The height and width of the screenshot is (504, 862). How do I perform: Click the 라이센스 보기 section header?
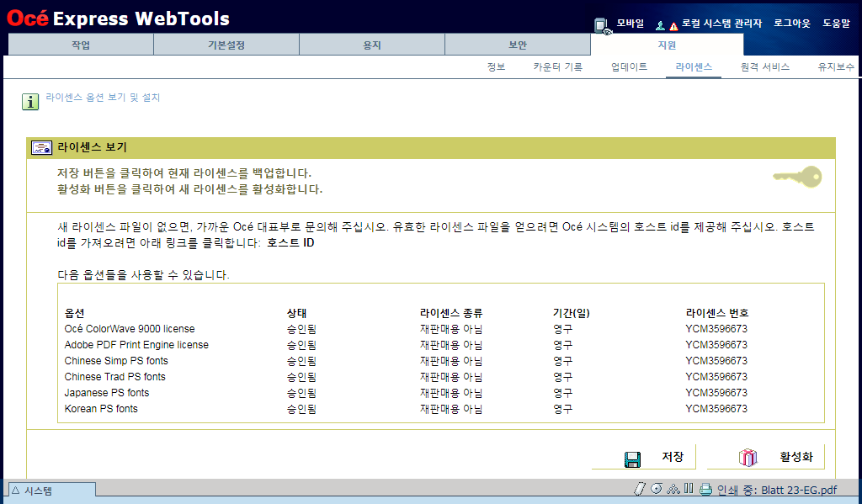(x=431, y=148)
